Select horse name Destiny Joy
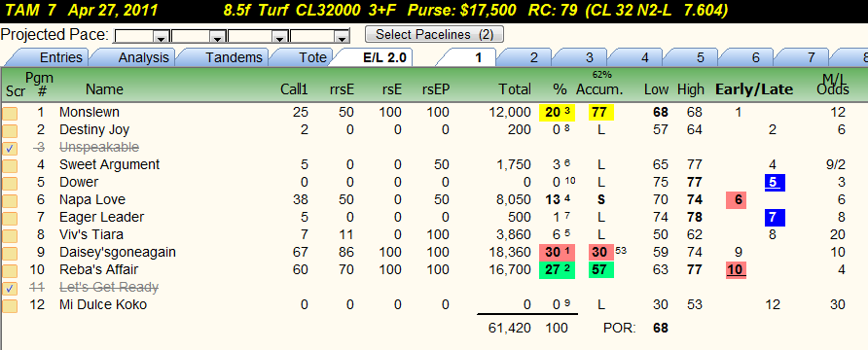Image resolution: width=868 pixels, height=350 pixels. 94,130
